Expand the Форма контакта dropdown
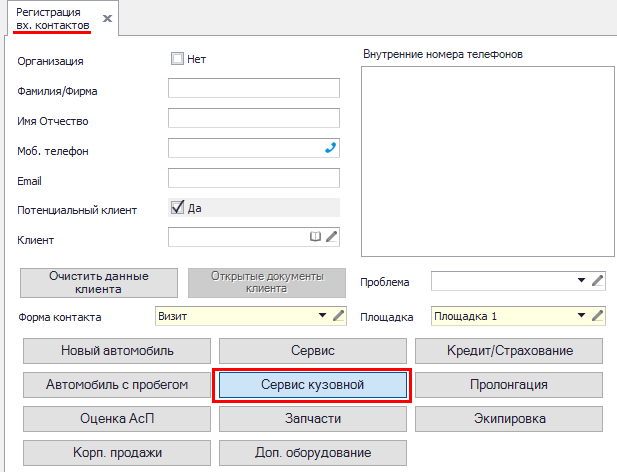The height and width of the screenshot is (472, 617). (x=322, y=316)
